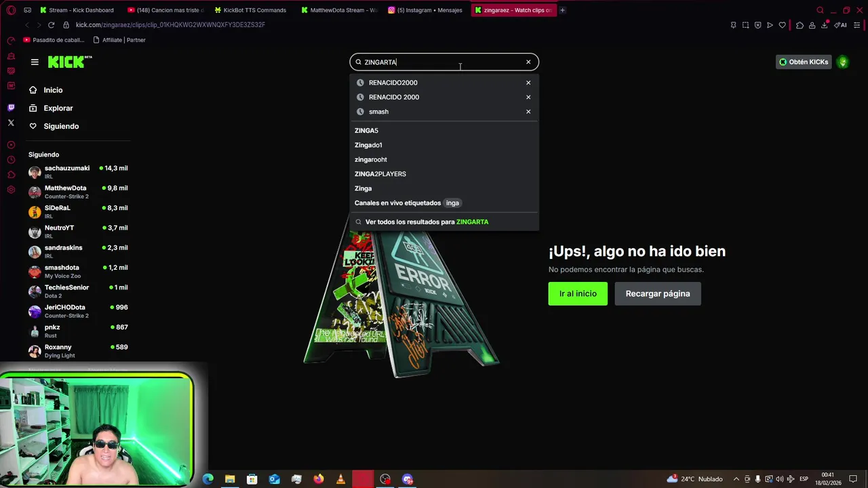Open smashdota channel

[78, 271]
